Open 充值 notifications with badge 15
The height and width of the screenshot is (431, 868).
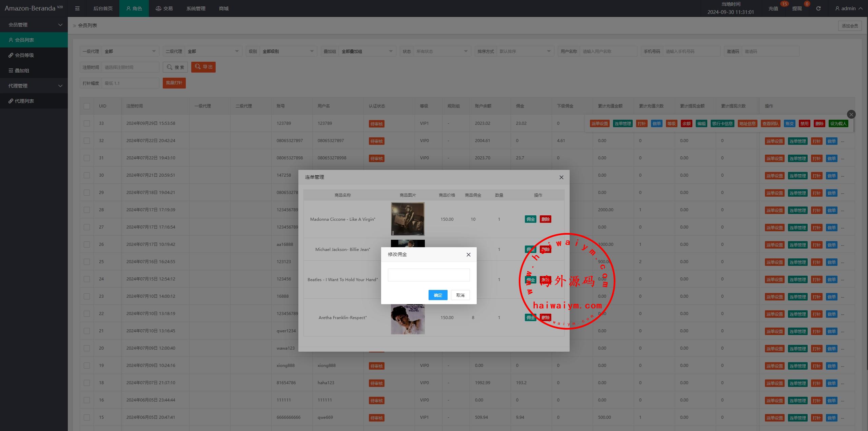point(773,8)
